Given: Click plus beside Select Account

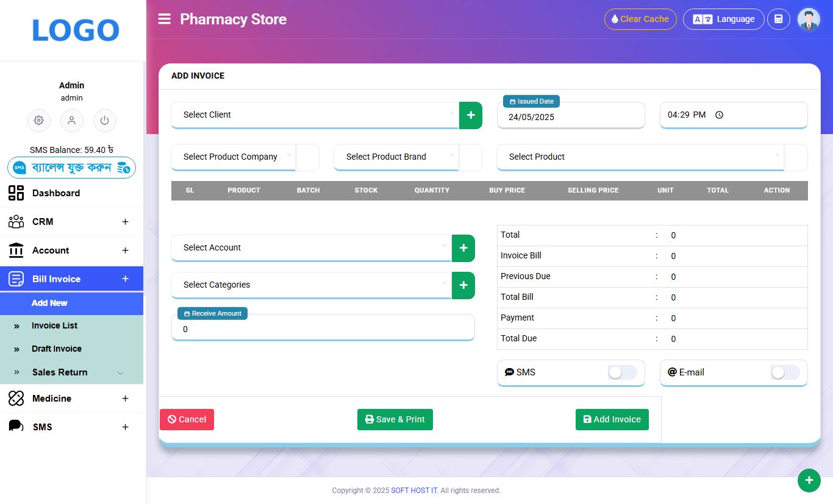Looking at the screenshot, I should (x=463, y=248).
